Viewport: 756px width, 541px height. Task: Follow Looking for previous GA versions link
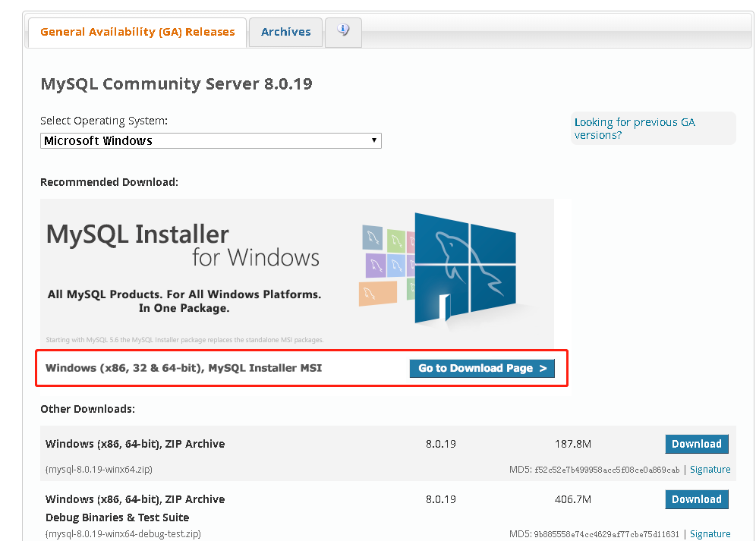(x=635, y=128)
